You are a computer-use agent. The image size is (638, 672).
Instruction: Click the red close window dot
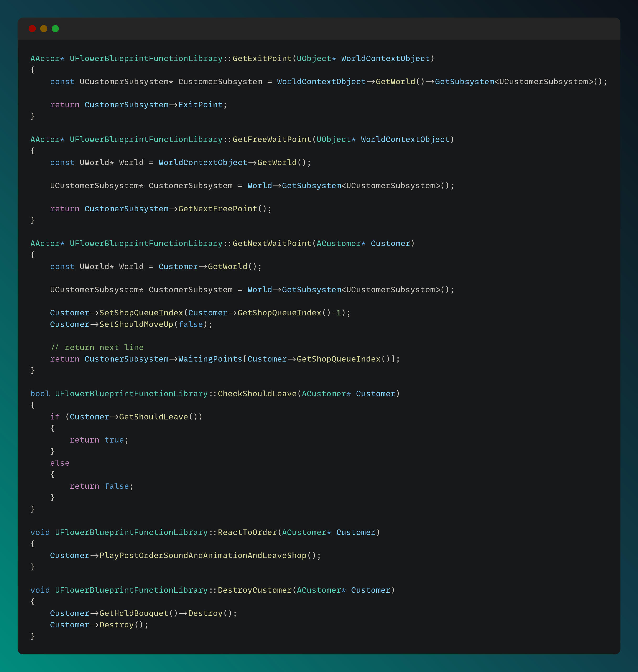(32, 29)
